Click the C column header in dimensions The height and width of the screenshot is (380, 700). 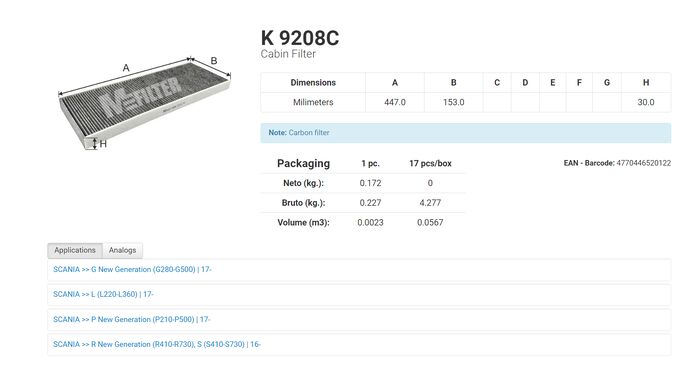pos(497,83)
